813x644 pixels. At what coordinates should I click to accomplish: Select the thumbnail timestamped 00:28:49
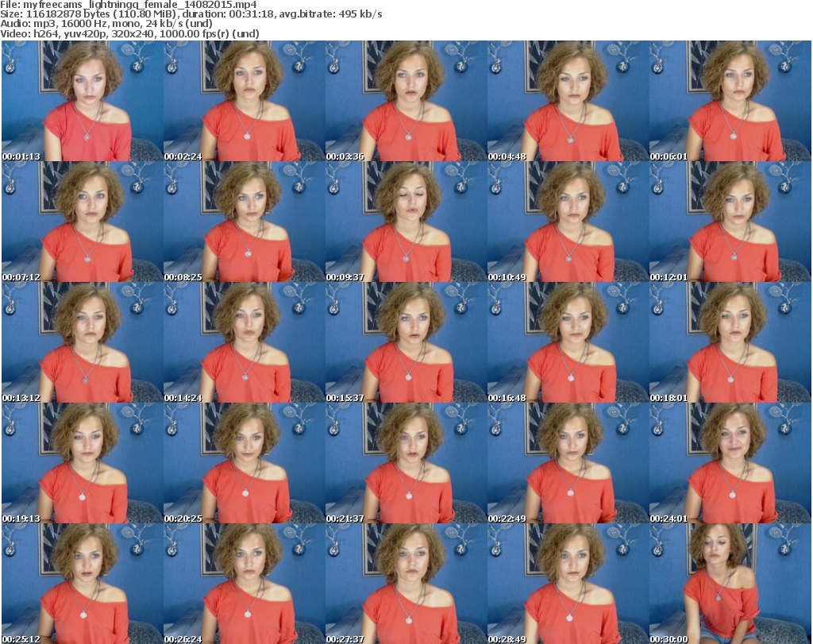coord(568,584)
